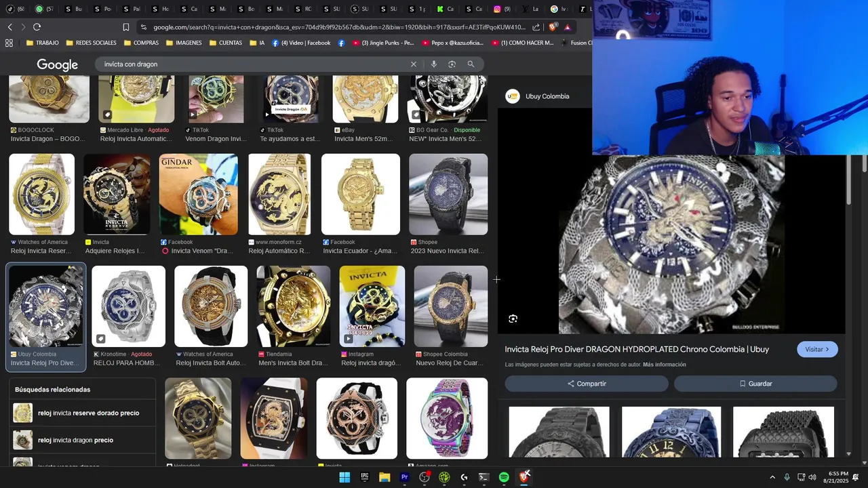Viewport: 868px width, 488px height.
Task: Click related search 'reloj invicta dragon precio'
Action: (x=81, y=440)
